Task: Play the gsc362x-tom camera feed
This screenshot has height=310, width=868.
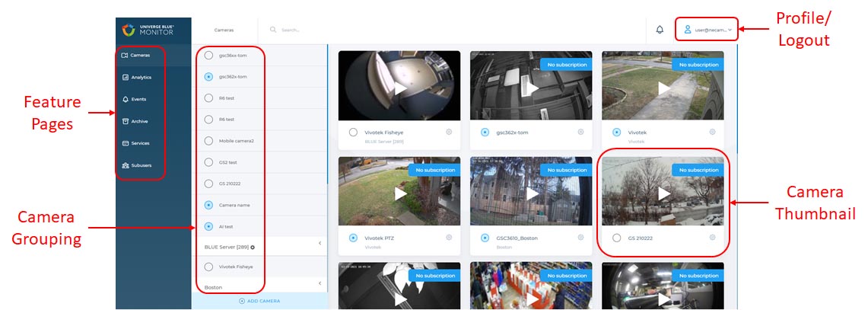Action: tap(533, 88)
